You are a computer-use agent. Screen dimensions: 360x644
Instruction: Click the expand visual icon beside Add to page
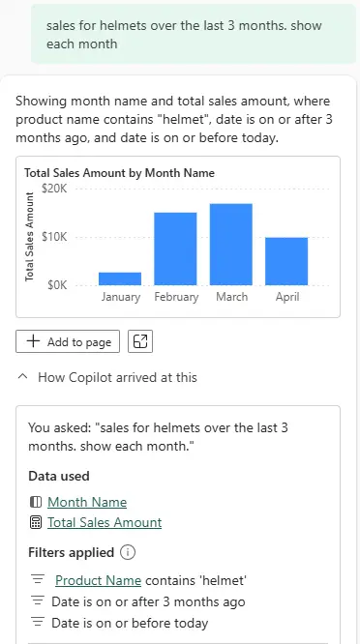click(x=140, y=341)
